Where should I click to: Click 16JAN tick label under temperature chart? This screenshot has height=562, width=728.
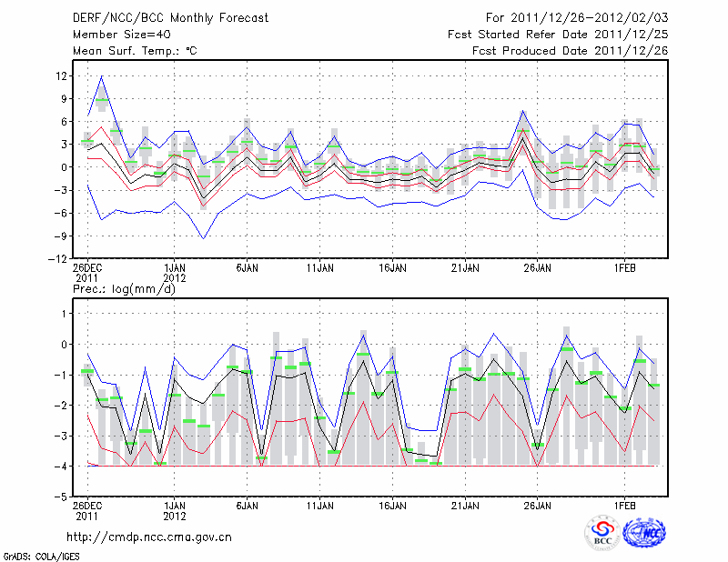point(392,268)
